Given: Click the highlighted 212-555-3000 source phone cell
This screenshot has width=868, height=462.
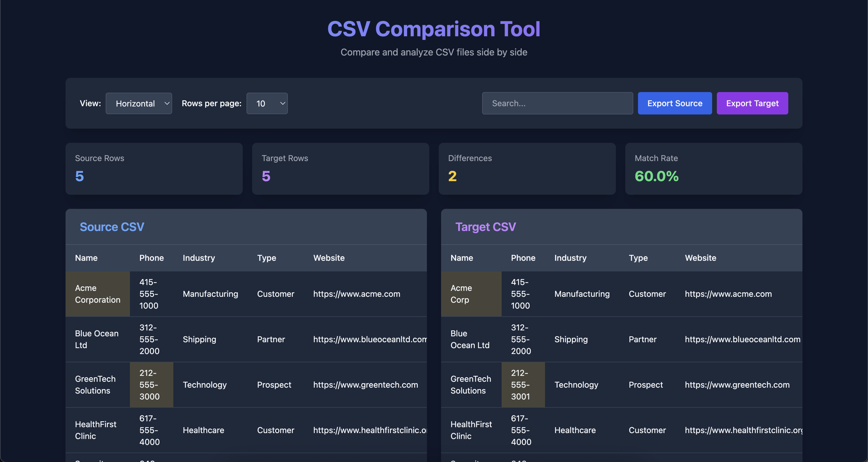Looking at the screenshot, I should pos(151,384).
